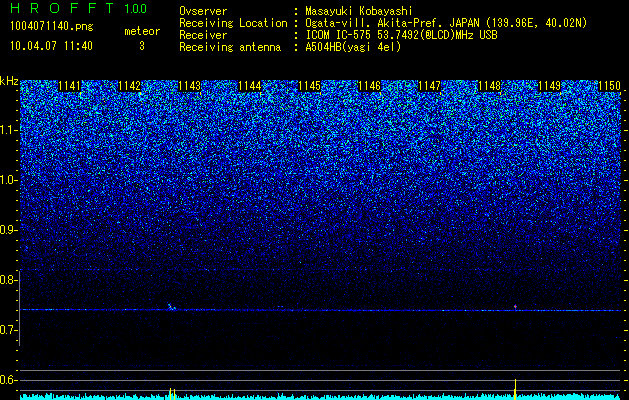Click the 1144 time marker
This screenshot has width=629, height=400.
click(x=250, y=86)
